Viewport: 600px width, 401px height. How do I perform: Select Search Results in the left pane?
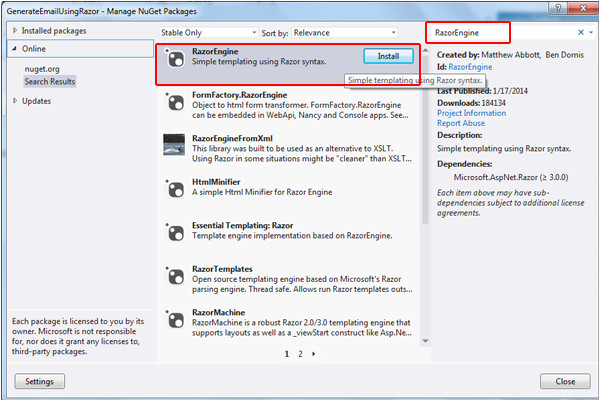click(x=50, y=82)
